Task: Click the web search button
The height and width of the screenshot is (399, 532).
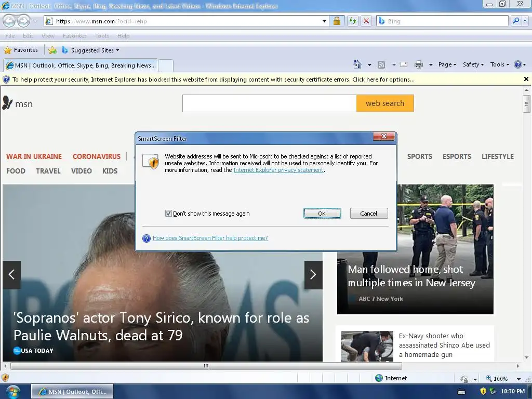Action: coord(385,103)
